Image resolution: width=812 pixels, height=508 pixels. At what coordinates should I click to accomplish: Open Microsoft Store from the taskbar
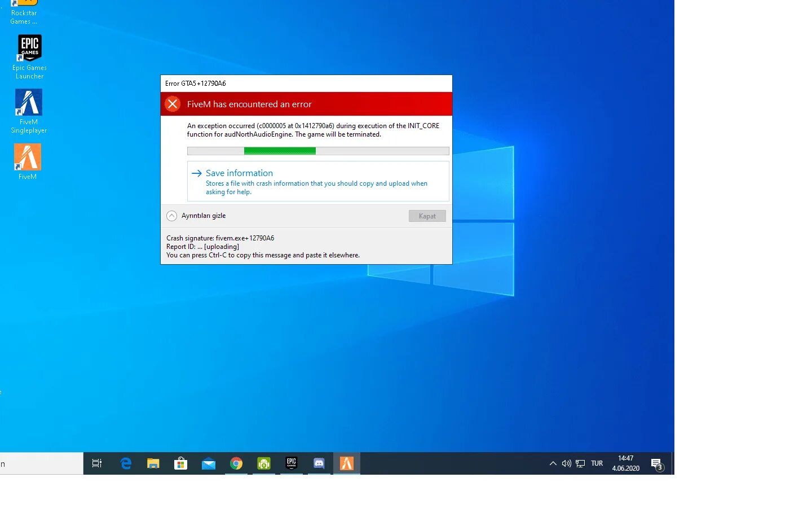tap(181, 463)
